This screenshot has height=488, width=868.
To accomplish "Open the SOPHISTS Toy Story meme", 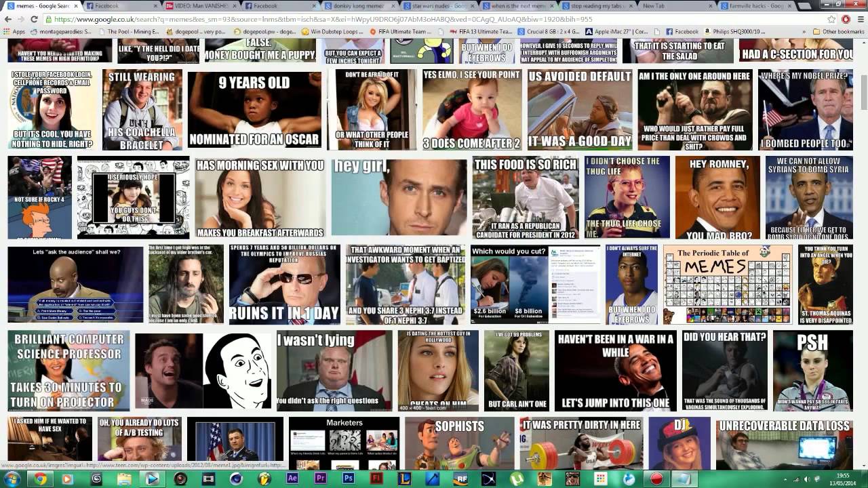I will click(x=459, y=443).
